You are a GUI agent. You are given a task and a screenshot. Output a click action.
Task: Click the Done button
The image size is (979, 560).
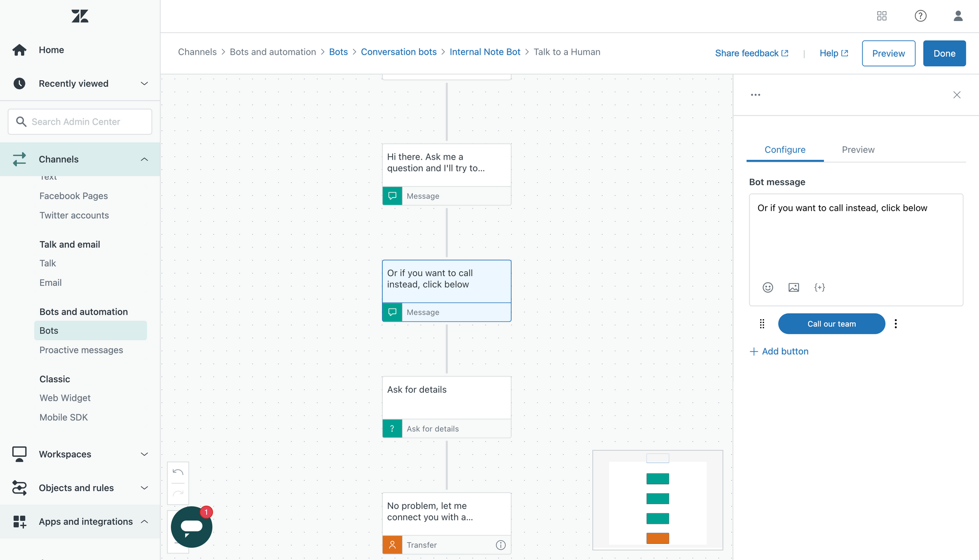click(944, 53)
